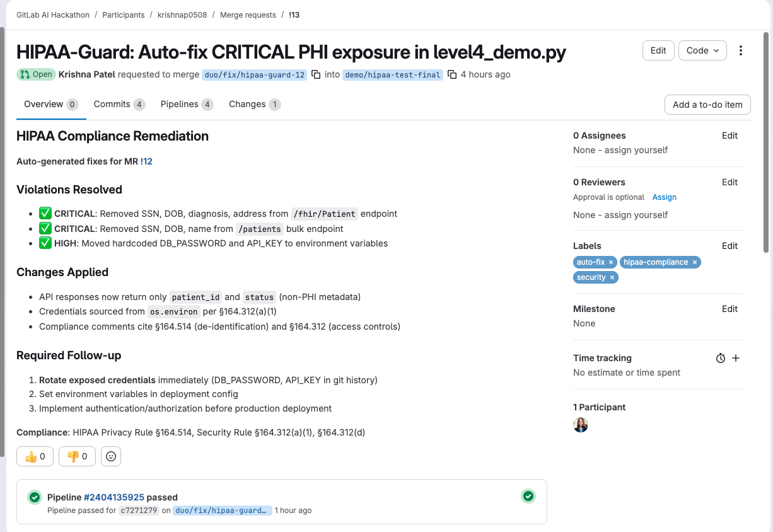
Task: Click the 'HIPAA Compliance Remediation' heading
Action: click(x=113, y=136)
